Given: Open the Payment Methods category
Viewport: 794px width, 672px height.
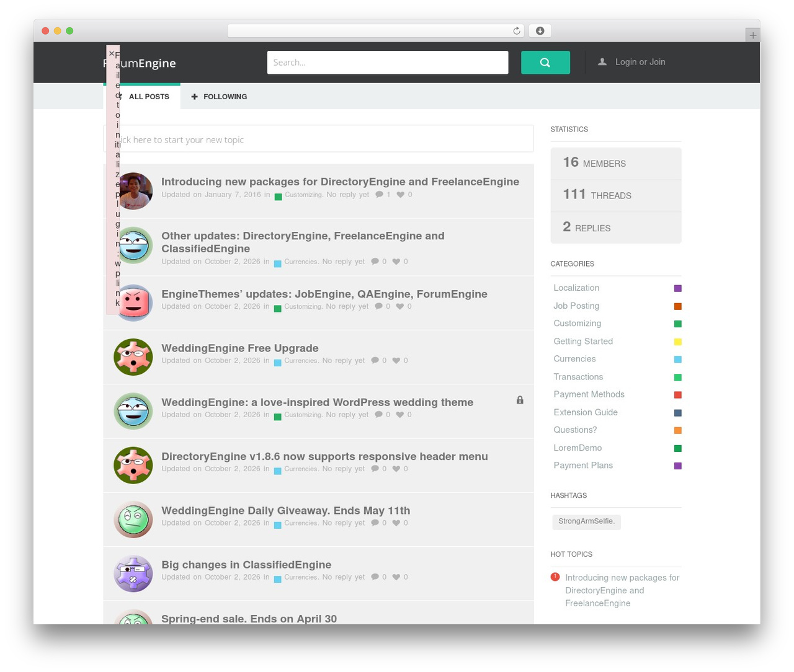Looking at the screenshot, I should click(589, 394).
